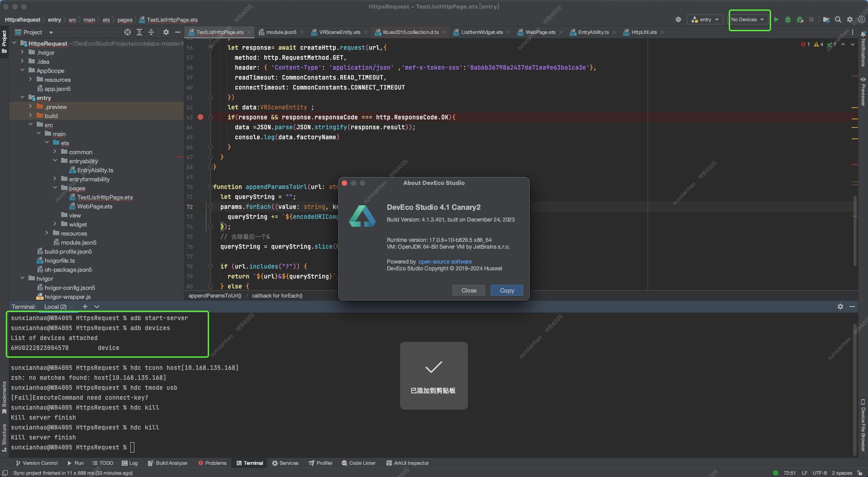The width and height of the screenshot is (868, 477).
Task: Jump to next highlighted problem arrow
Action: pos(853,44)
